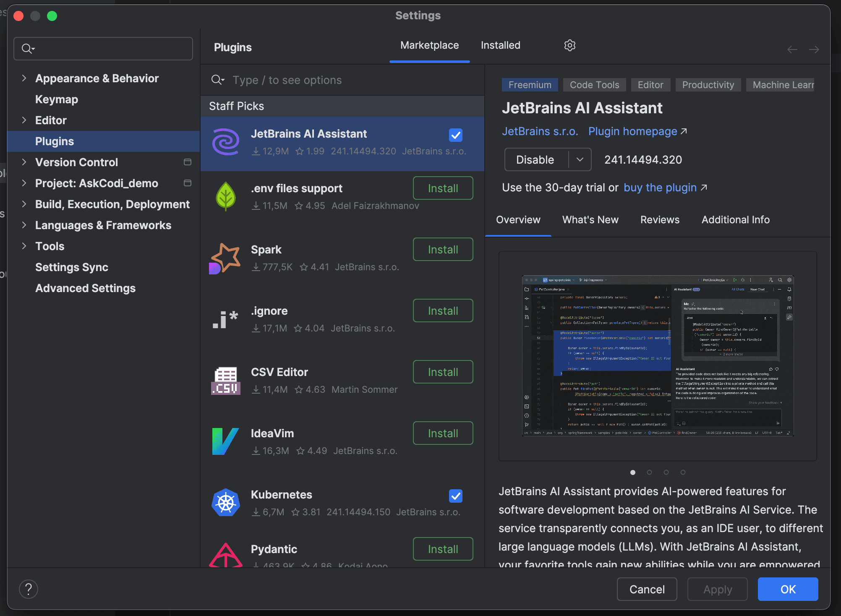The width and height of the screenshot is (841, 616).
Task: Select Advanced Settings in settings tree
Action: tap(86, 288)
